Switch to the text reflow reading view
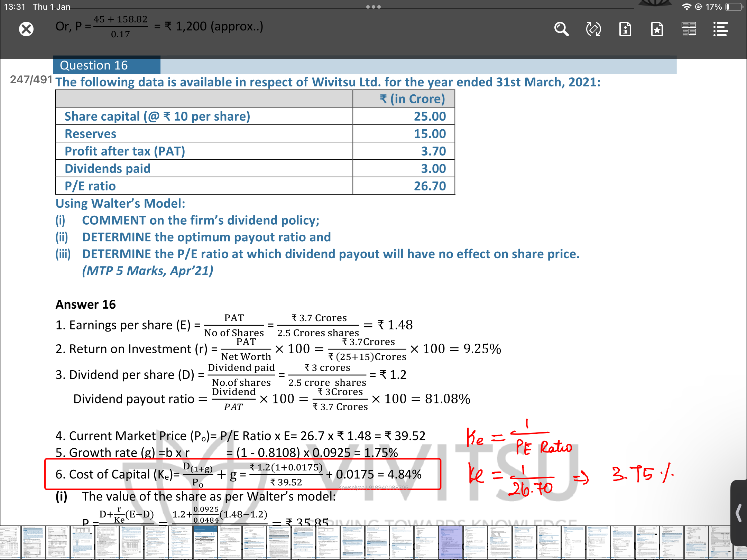 pyautogui.click(x=689, y=29)
